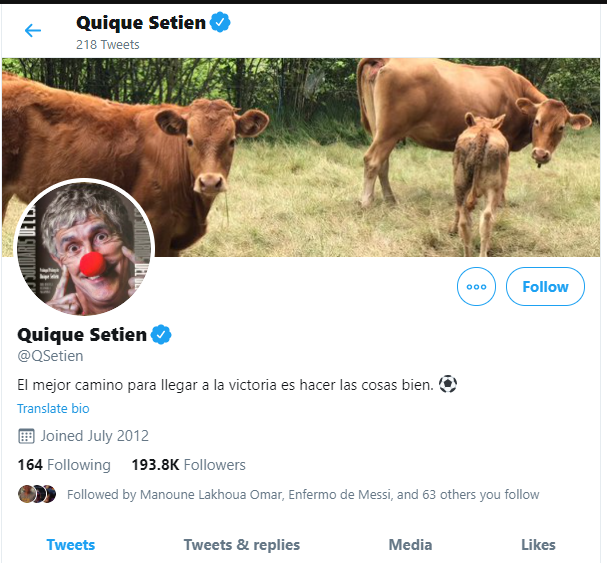Image resolution: width=607 pixels, height=563 pixels.
Task: Open the followed-by mutual followers text
Action: 302,494
